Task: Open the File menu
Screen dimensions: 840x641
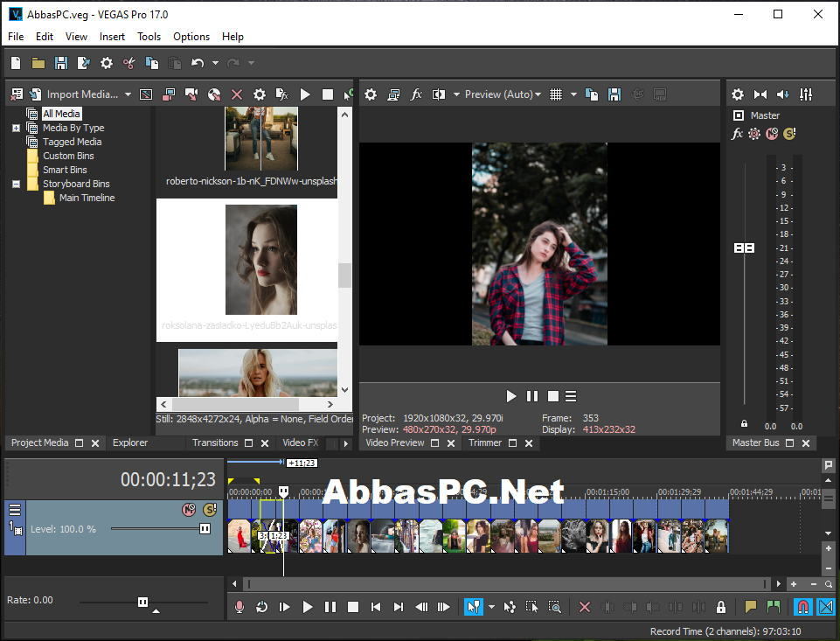Action: (16, 37)
